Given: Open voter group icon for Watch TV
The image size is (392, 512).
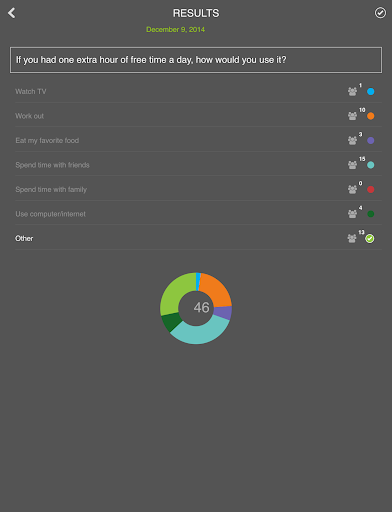Looking at the screenshot, I should point(352,91).
